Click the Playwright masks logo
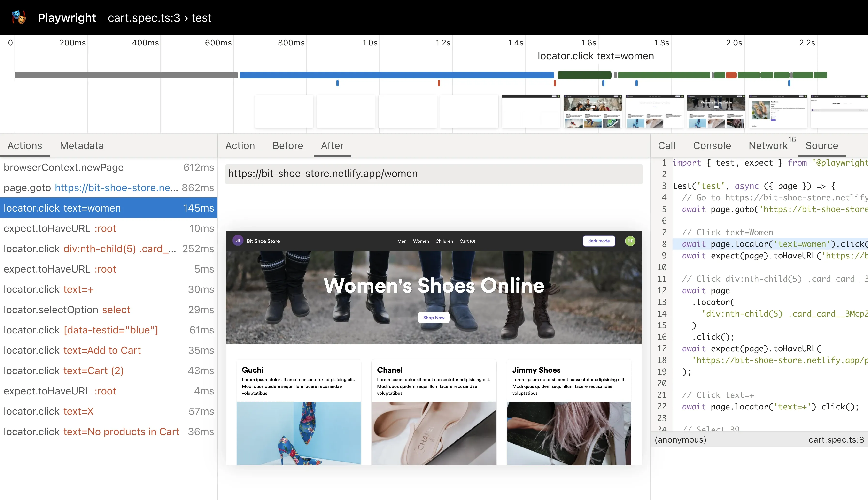Screen dimensions: 868x500 [19, 17]
